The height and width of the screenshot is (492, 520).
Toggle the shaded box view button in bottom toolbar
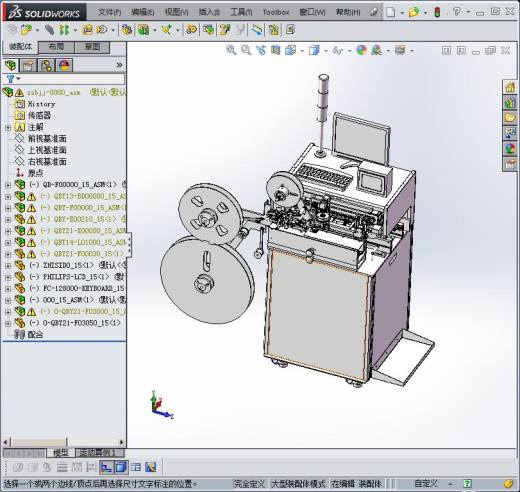(x=121, y=467)
